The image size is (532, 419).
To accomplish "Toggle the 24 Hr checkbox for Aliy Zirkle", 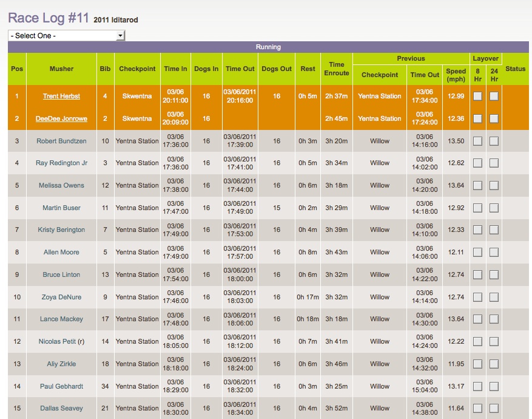I will click(493, 364).
